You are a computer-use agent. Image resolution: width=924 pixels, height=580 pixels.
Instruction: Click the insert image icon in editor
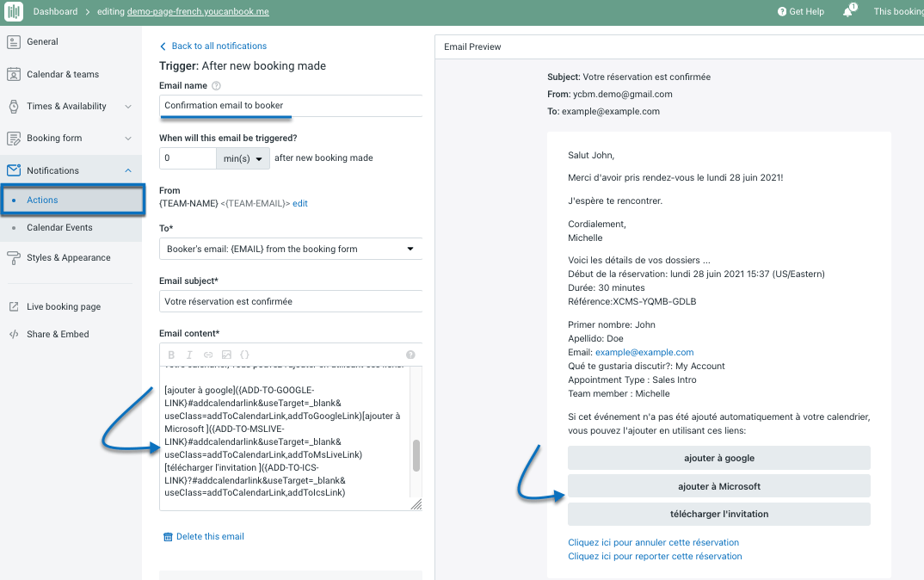click(x=226, y=355)
